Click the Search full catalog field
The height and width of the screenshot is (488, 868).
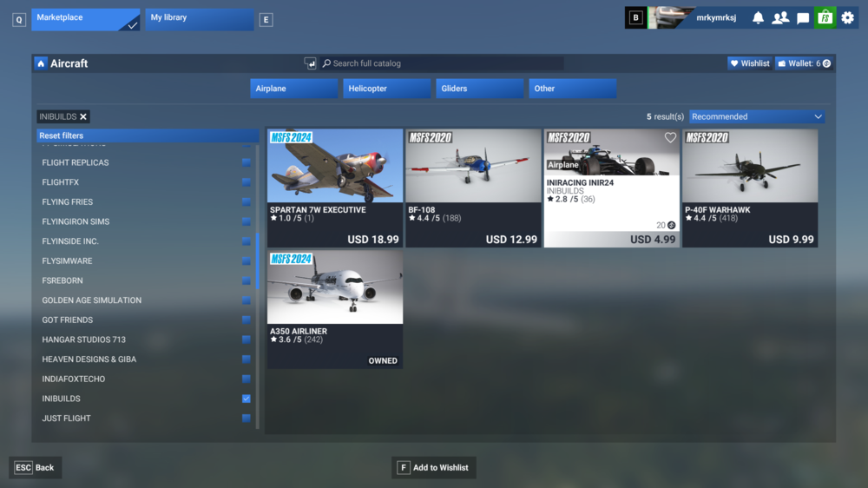tap(443, 63)
